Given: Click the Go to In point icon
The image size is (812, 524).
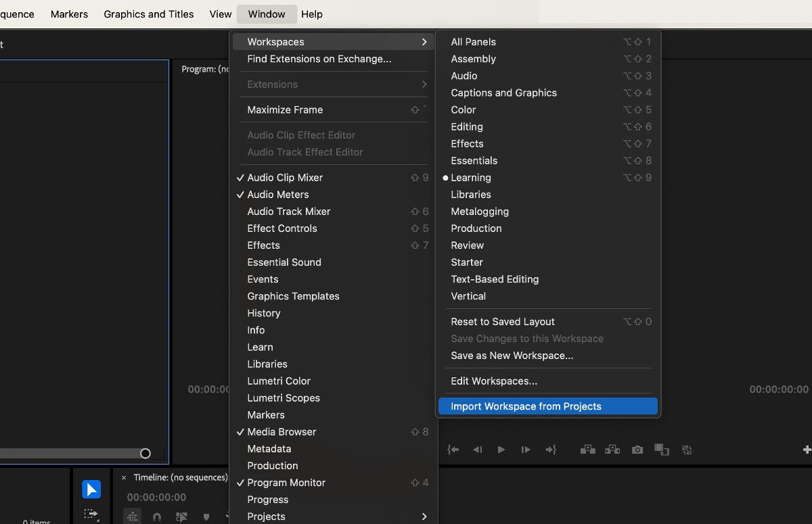Looking at the screenshot, I should click(453, 449).
